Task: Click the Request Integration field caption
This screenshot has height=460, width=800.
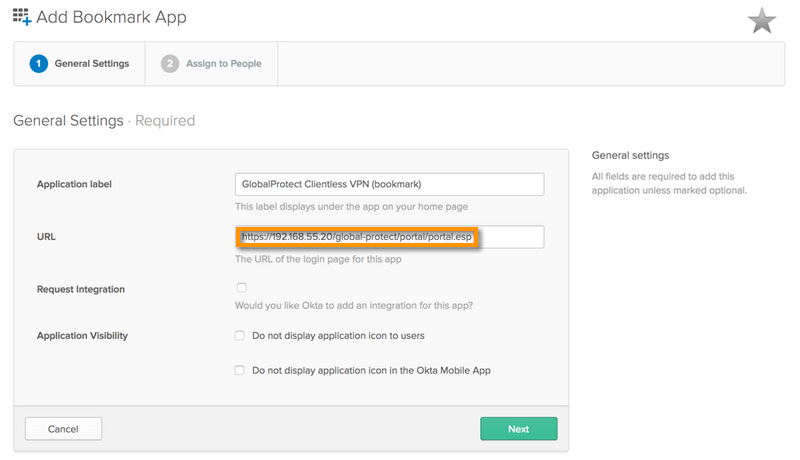Action: click(81, 289)
